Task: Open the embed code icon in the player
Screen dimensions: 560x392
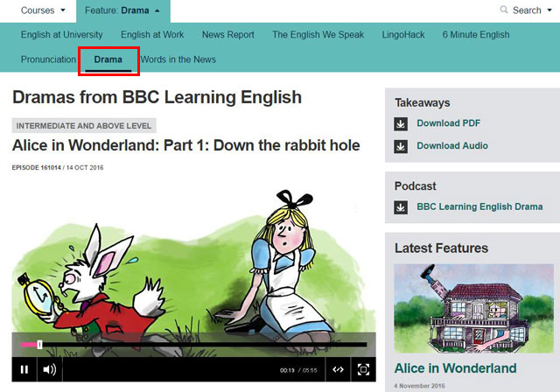Action: 338,369
